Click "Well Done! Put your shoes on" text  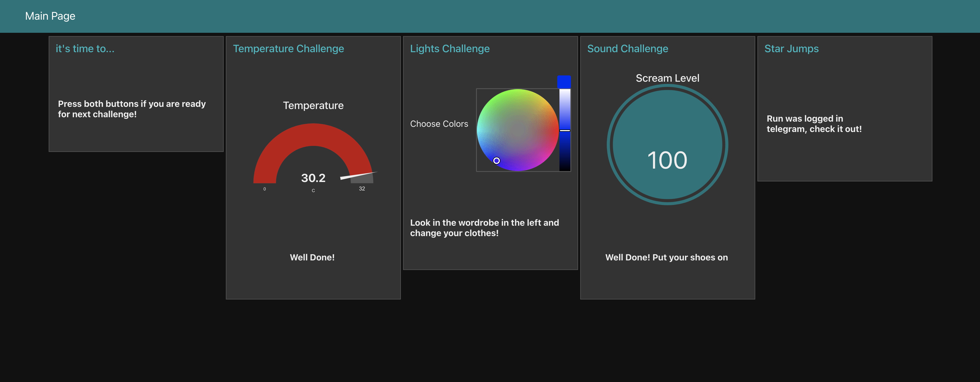[x=666, y=257]
